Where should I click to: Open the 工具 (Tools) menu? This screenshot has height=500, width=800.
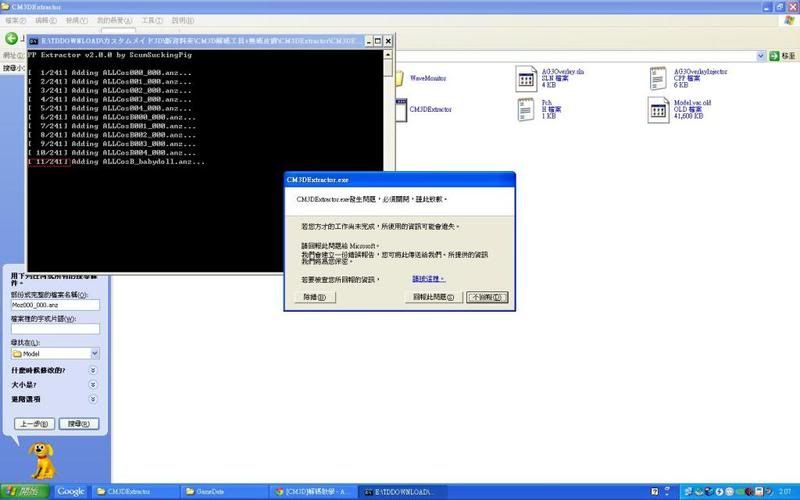152,20
